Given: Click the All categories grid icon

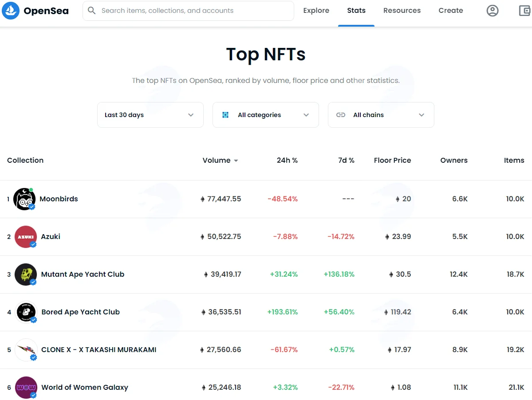Looking at the screenshot, I should 225,115.
